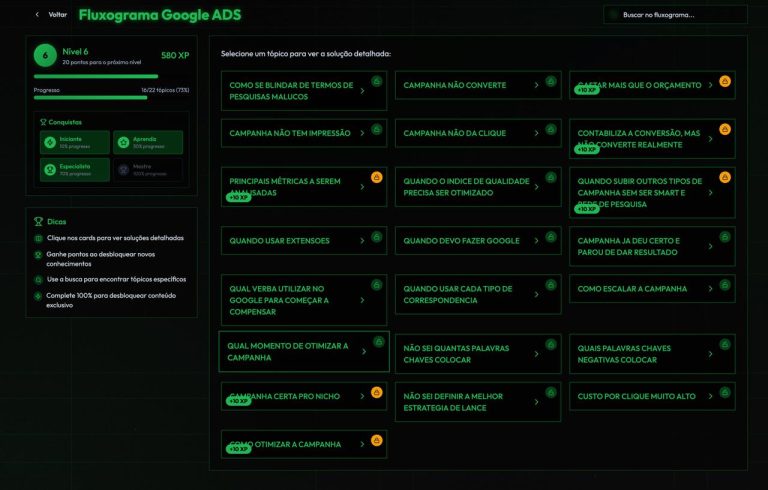768x490 pixels.
Task: Click the orange lock on Principais Métricas card
Action: pos(377,177)
